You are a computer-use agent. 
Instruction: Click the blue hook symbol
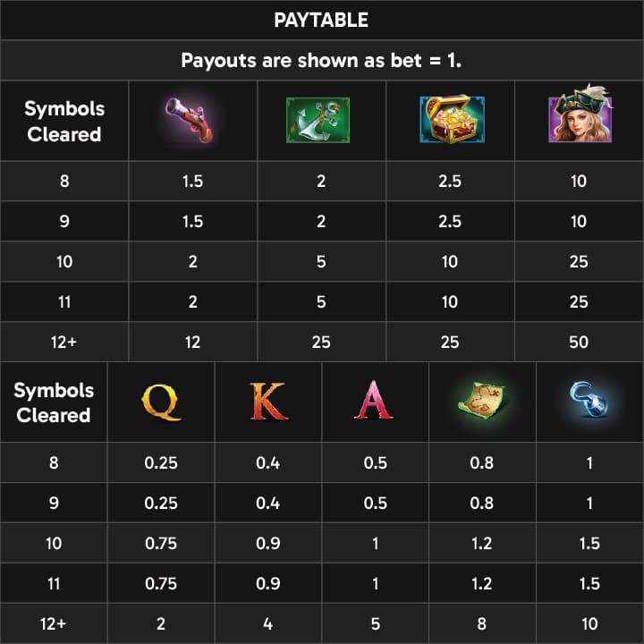(x=589, y=400)
